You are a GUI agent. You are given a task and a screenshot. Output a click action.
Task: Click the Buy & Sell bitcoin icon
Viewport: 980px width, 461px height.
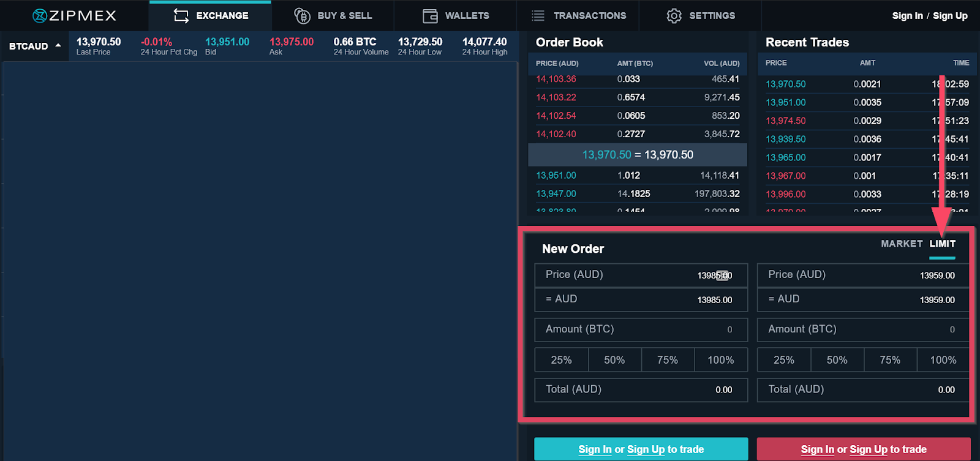pos(302,16)
